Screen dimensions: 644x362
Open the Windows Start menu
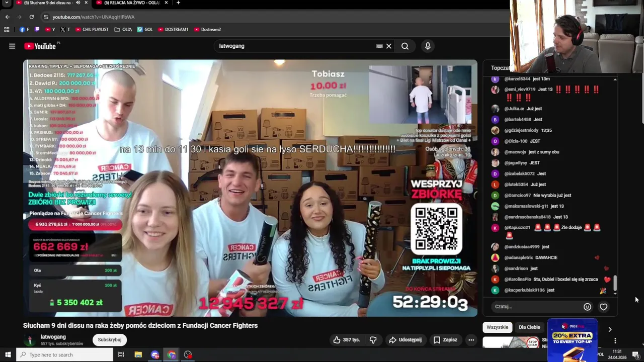pos(8,355)
